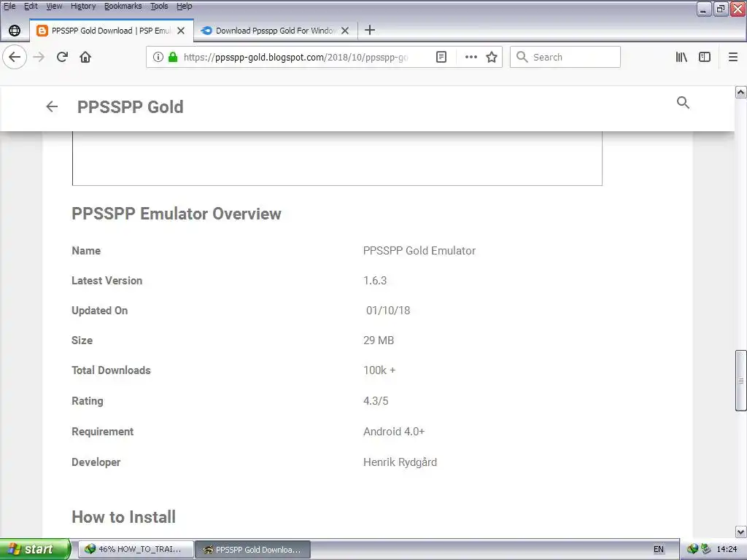Open the Help menu

(x=185, y=6)
